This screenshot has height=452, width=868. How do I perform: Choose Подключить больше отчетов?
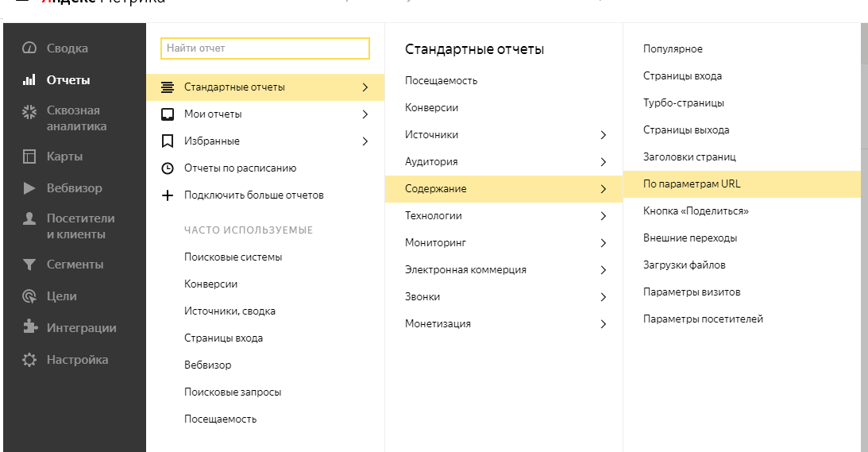254,195
